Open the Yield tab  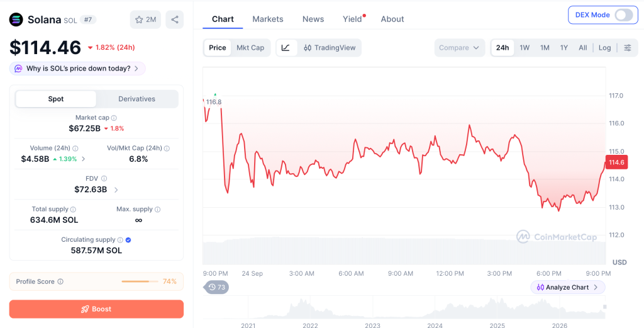click(x=352, y=20)
